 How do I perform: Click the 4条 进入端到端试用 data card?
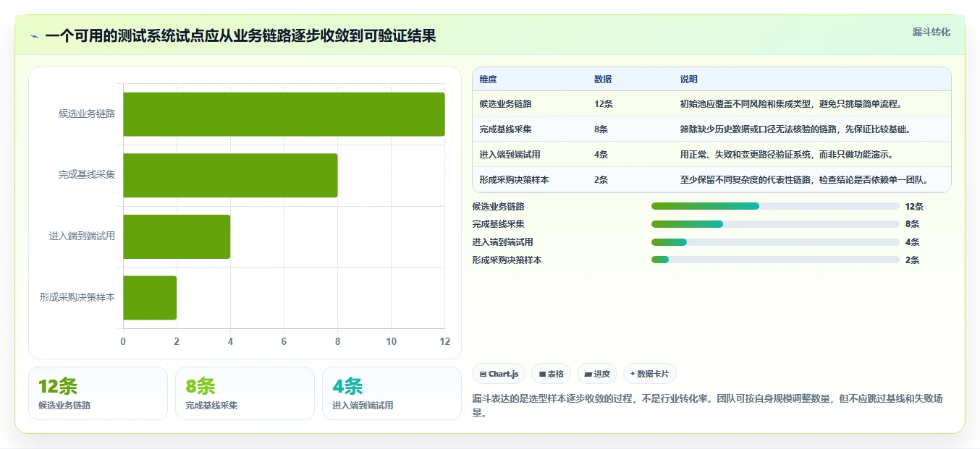click(x=392, y=393)
